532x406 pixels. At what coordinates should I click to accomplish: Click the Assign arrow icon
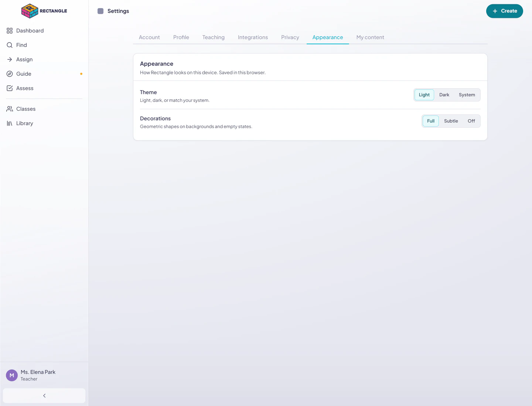pos(10,59)
